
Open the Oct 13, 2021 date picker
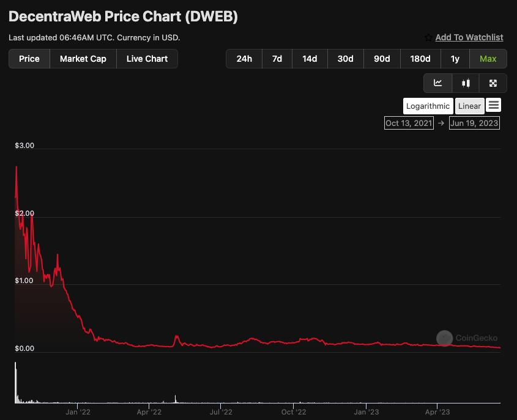point(409,123)
